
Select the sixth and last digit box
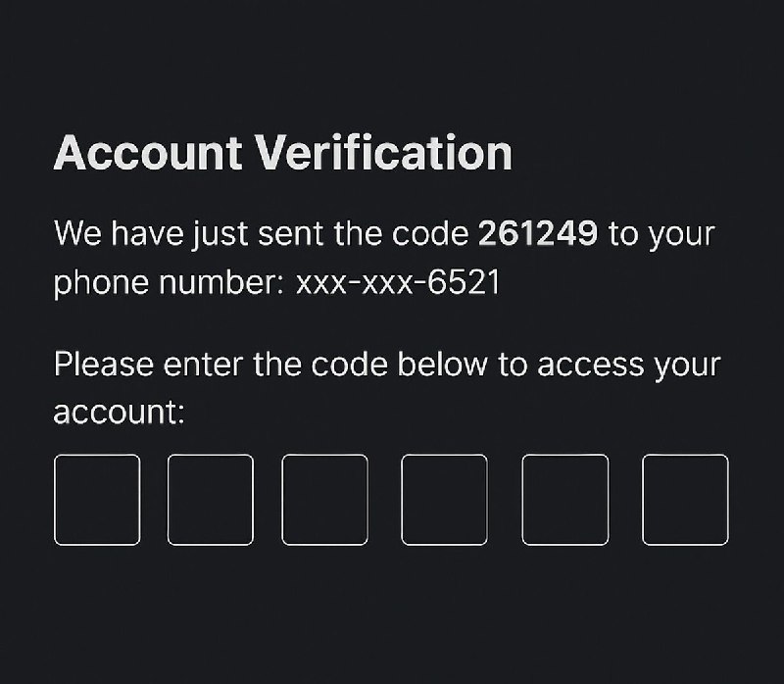[x=685, y=500]
